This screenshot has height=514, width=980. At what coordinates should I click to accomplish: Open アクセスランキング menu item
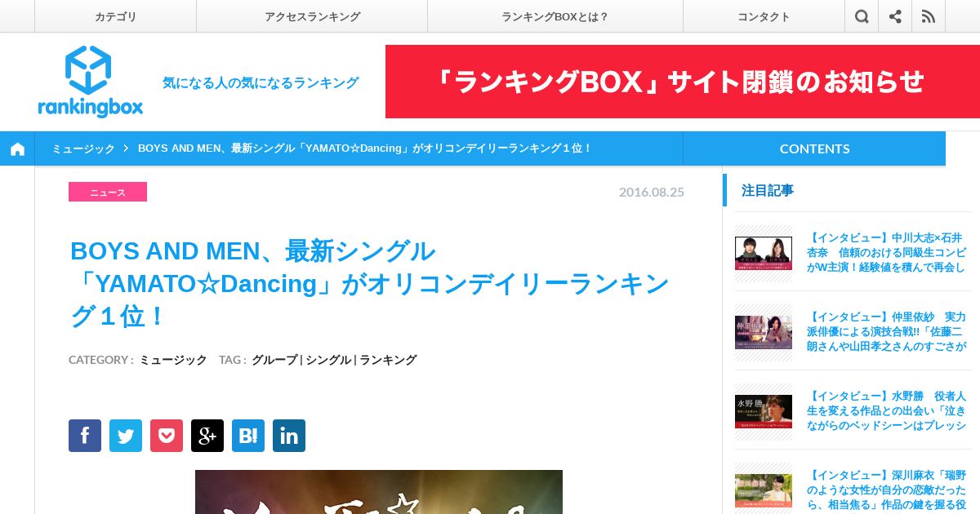tap(312, 16)
